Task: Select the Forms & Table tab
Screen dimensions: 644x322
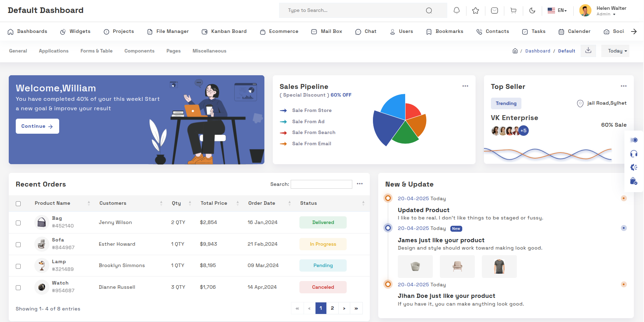Action: click(97, 51)
